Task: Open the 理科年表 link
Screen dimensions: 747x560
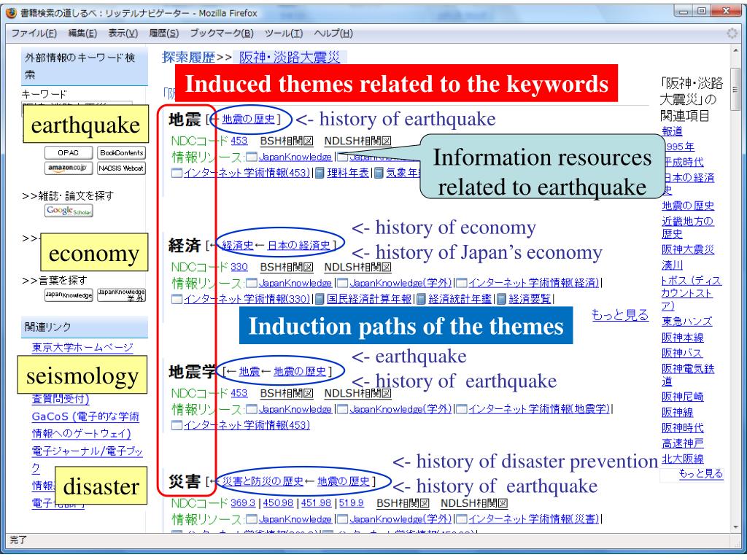Action: tap(348, 173)
